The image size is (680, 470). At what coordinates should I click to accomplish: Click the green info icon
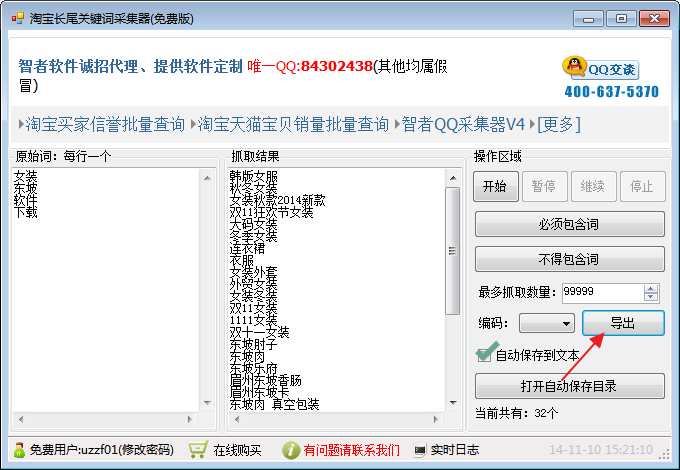point(291,450)
